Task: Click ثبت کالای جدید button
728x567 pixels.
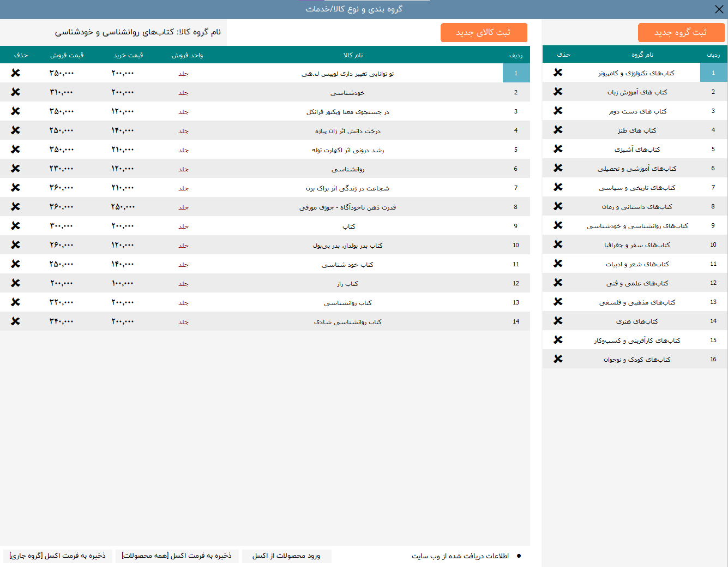Action: 484,33
